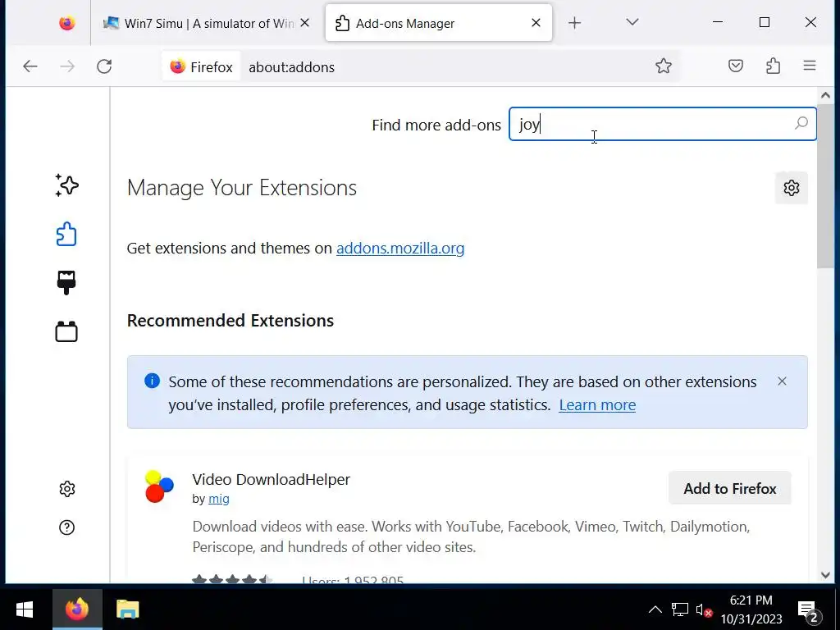Image resolution: width=840 pixels, height=630 pixels.
Task: Show hidden system tray icons
Action: click(655, 609)
